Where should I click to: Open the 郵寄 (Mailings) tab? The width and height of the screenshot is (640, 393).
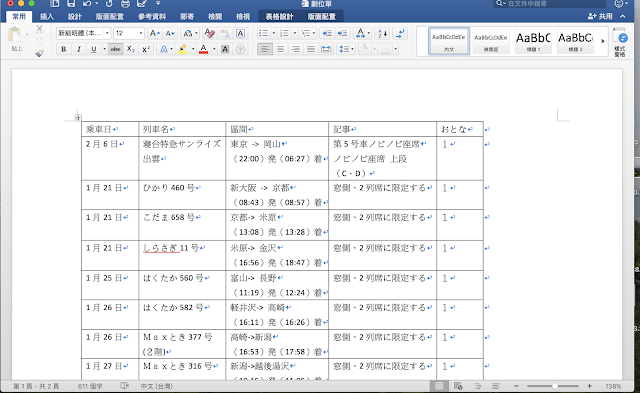(x=187, y=16)
